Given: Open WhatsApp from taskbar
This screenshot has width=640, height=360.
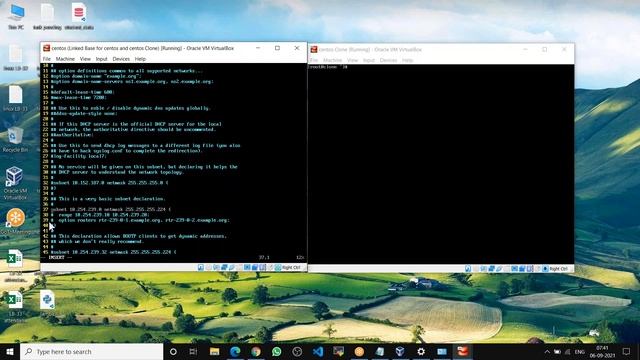Looking at the screenshot, I should 276,351.
